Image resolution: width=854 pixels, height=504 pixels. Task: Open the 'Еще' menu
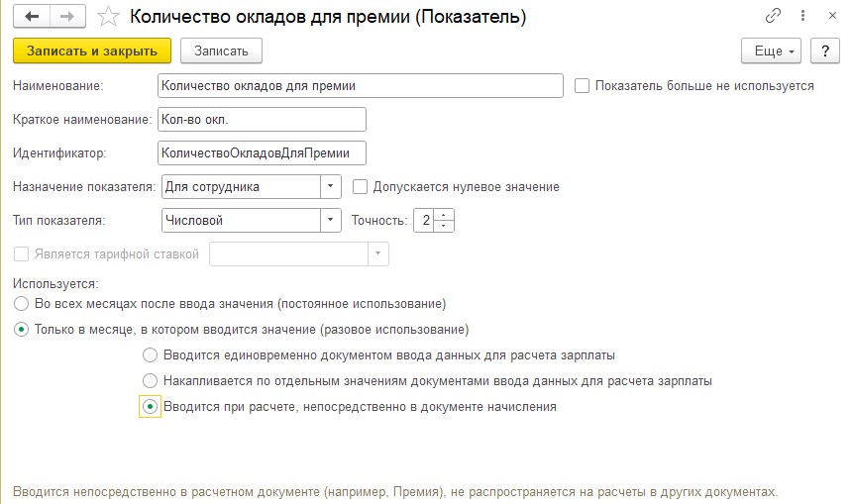(x=771, y=51)
